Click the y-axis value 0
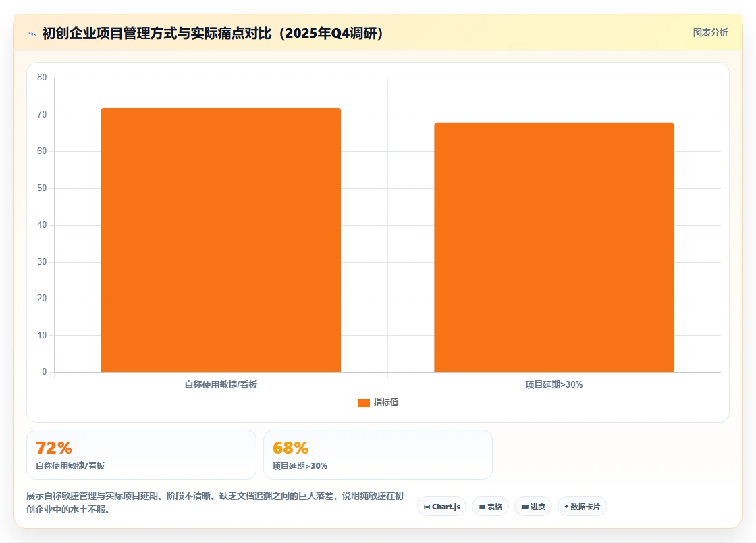Screen dimensions: 756x543 [45, 372]
